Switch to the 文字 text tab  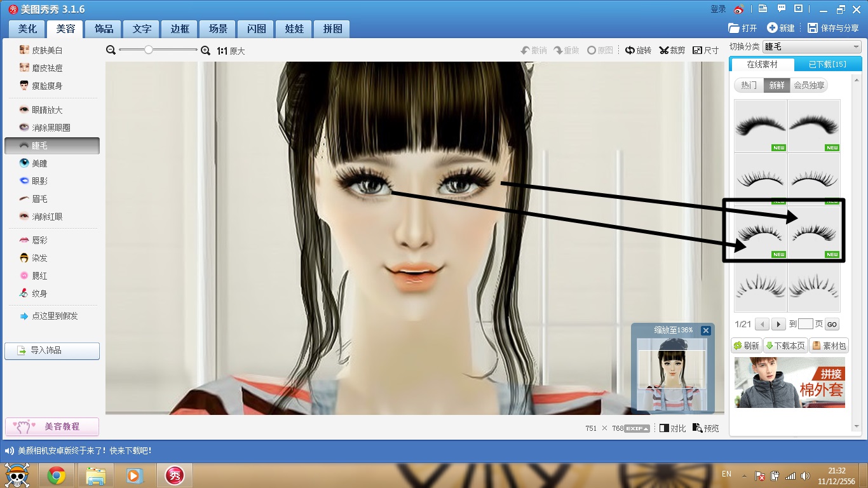142,29
